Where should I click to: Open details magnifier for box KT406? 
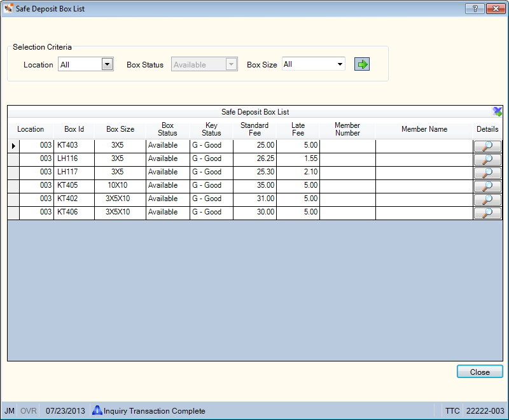click(x=487, y=213)
